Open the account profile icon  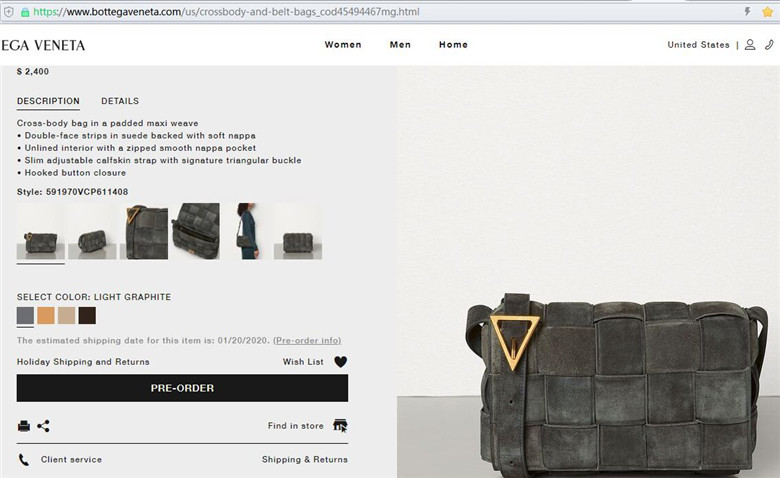pos(750,45)
